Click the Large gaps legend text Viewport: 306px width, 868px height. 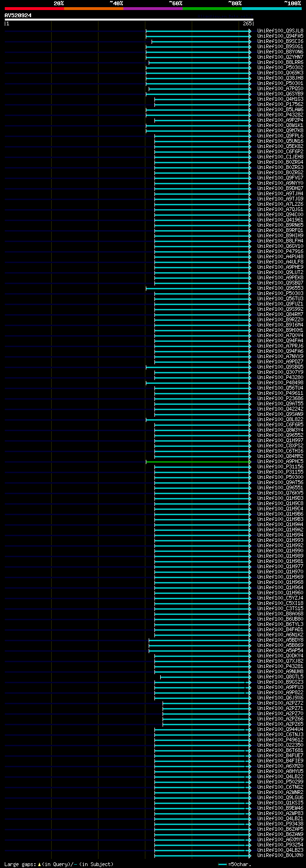click(59, 865)
